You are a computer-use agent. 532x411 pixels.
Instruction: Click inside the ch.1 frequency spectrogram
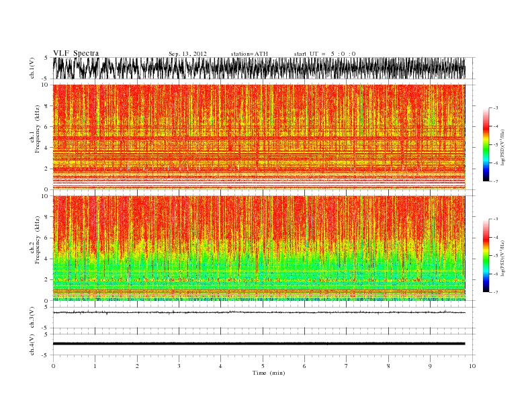(x=259, y=137)
